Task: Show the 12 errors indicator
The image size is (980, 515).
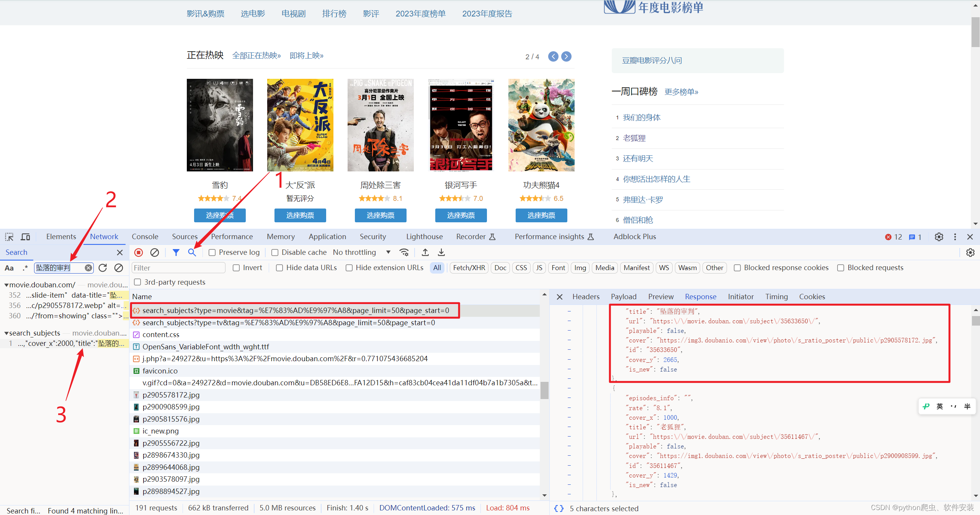Action: [894, 237]
